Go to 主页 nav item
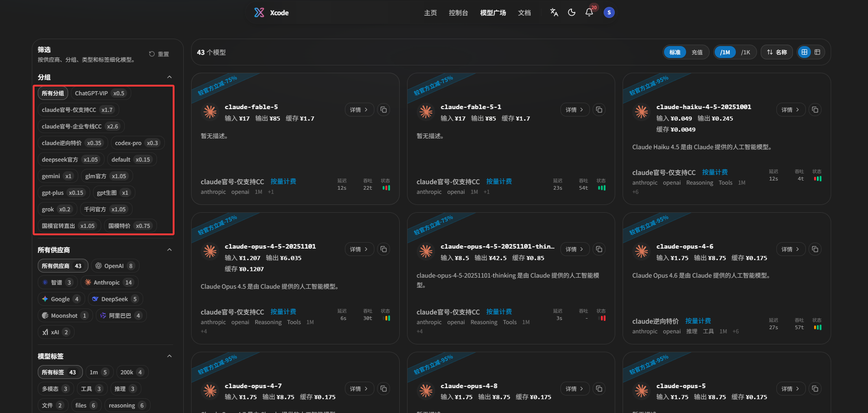Screen dimensions: 868x413 pos(431,13)
